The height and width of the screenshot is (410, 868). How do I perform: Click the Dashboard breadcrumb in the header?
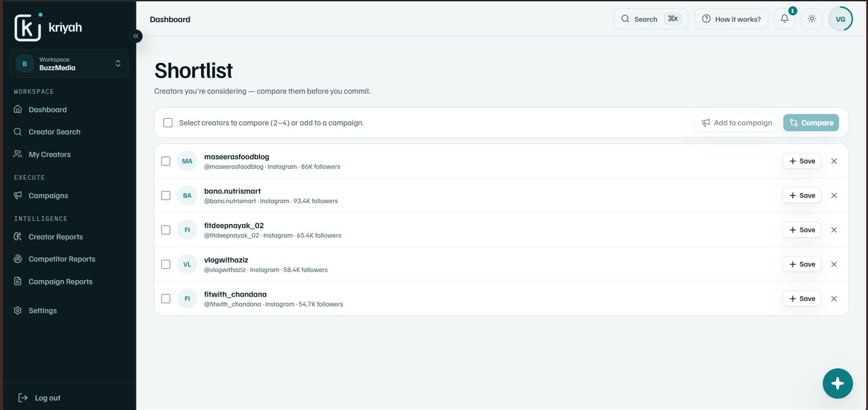(x=170, y=20)
